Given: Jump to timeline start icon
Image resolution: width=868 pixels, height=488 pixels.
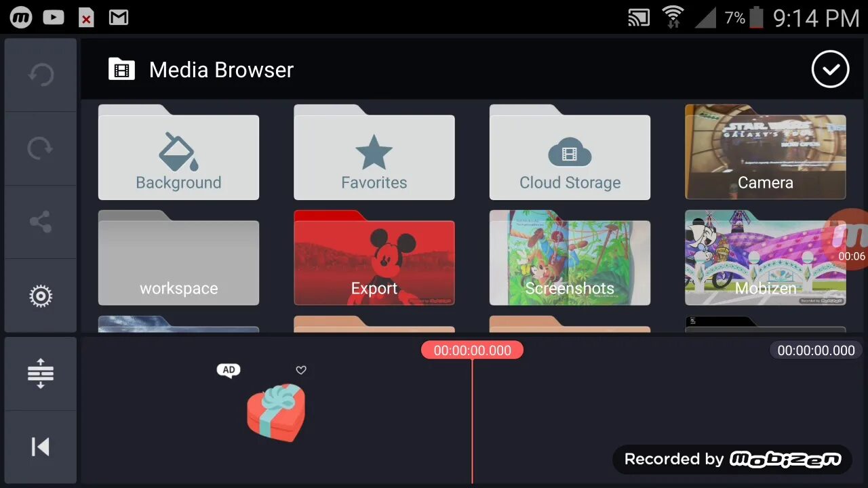Looking at the screenshot, I should 41,447.
